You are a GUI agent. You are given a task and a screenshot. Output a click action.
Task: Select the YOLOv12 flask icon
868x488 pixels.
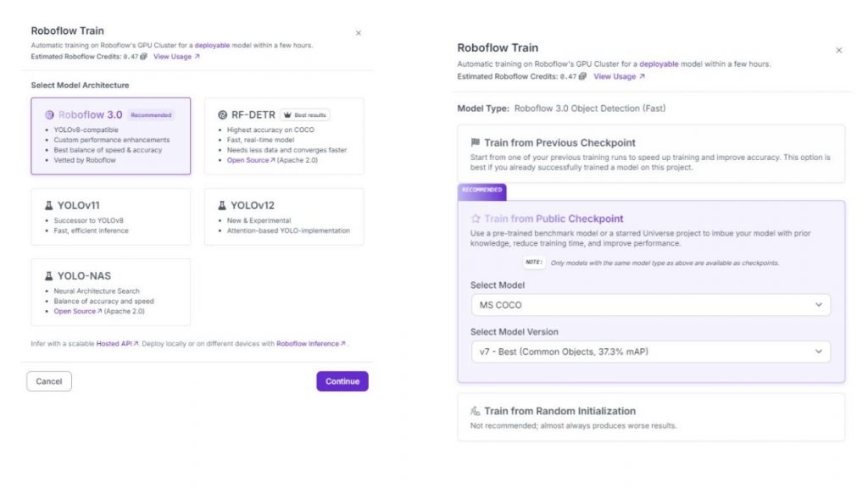point(221,205)
